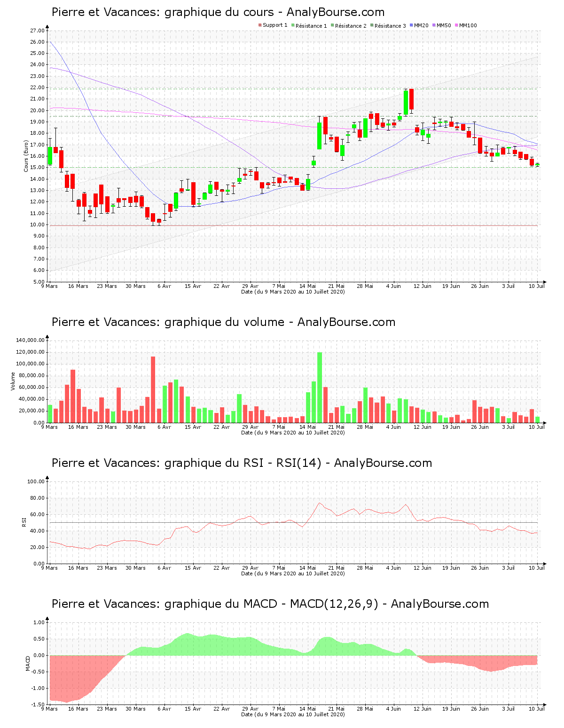Click '10 Juil' on the price chart date axis
The image size is (564, 728).
[537, 286]
